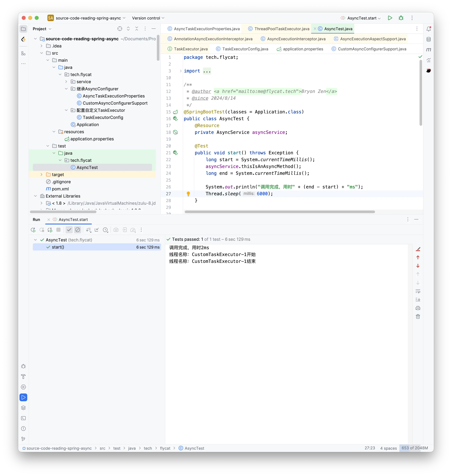
Task: Toggle Show Ignored tests button
Action: [78, 230]
